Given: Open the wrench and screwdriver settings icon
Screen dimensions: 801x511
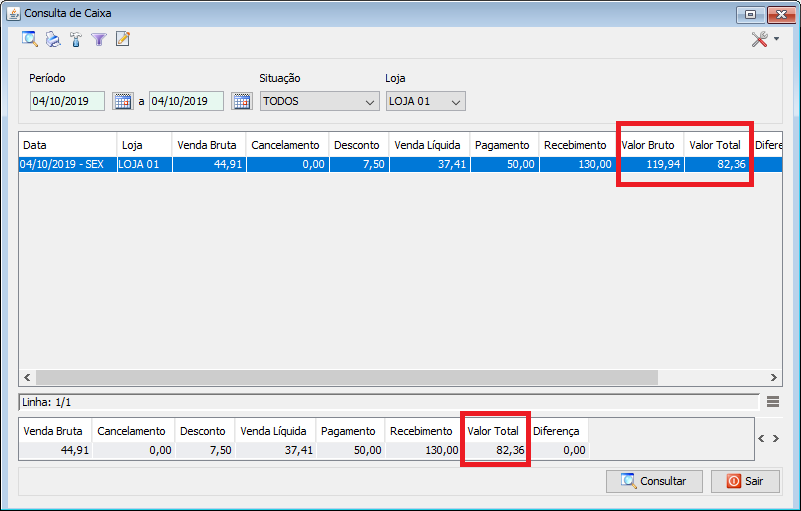Looking at the screenshot, I should click(760, 39).
